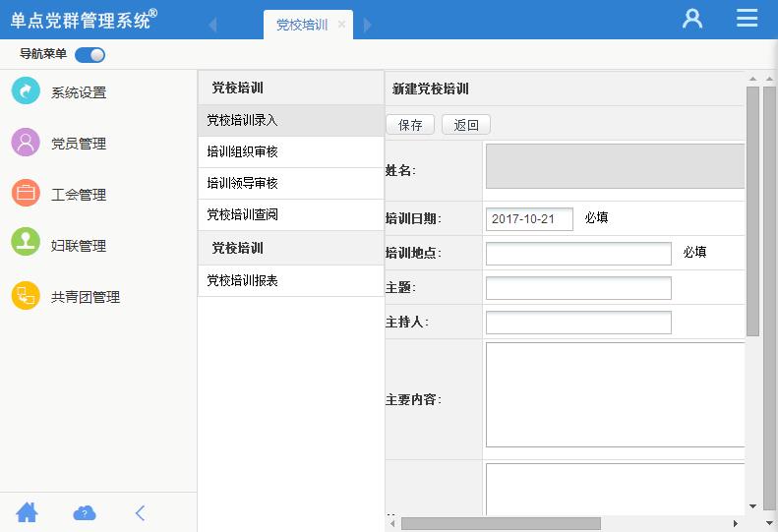This screenshot has height=532, width=778.
Task: Open 妇联管理 menu item
Action: click(x=79, y=246)
